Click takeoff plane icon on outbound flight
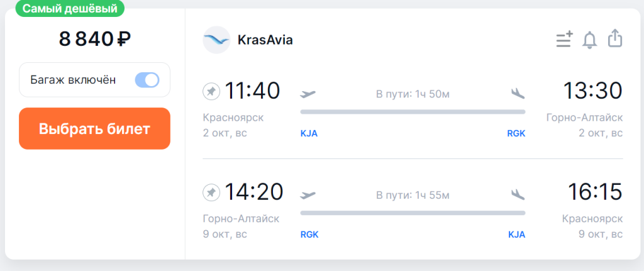 pyautogui.click(x=308, y=94)
